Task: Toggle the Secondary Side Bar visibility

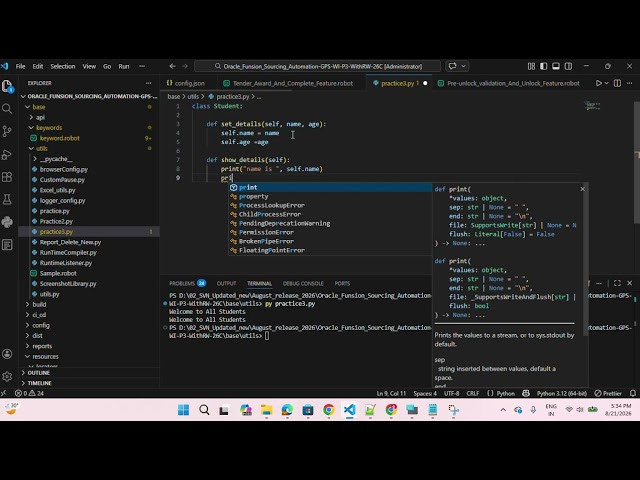Action: click(568, 66)
